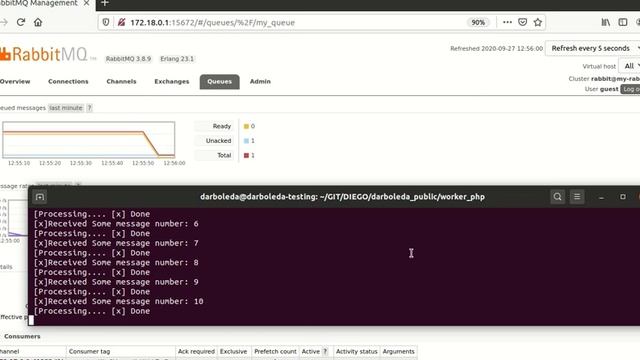The image size is (640, 360).
Task: Click the yellow Ready legend swatch
Action: point(246,126)
